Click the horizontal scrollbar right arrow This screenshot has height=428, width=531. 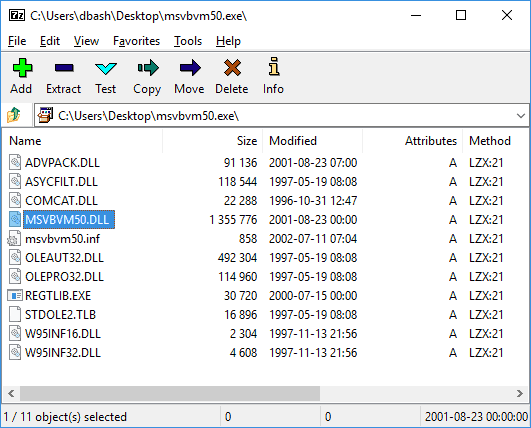520,393
